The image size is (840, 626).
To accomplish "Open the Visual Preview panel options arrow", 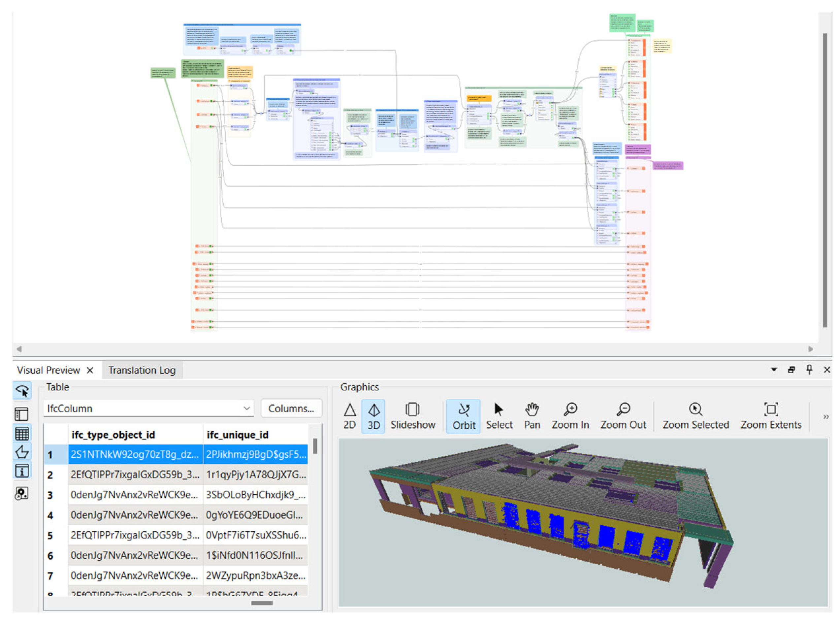I will (774, 370).
